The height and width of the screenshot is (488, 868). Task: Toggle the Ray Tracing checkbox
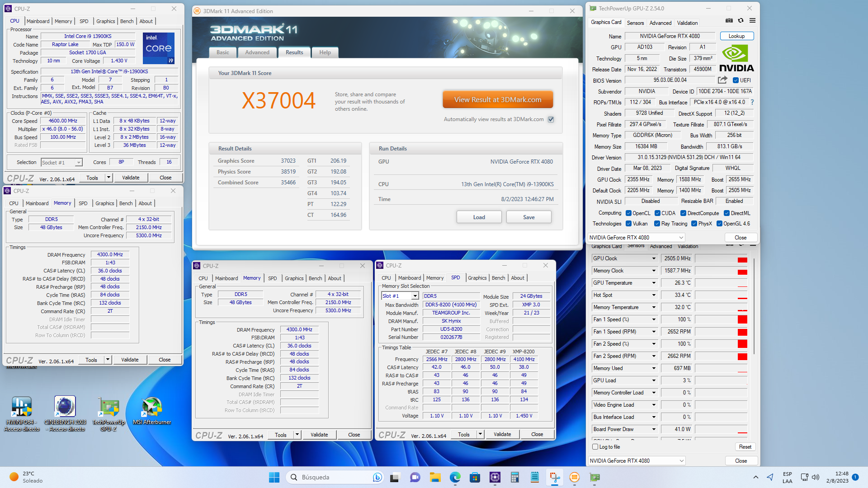point(657,224)
